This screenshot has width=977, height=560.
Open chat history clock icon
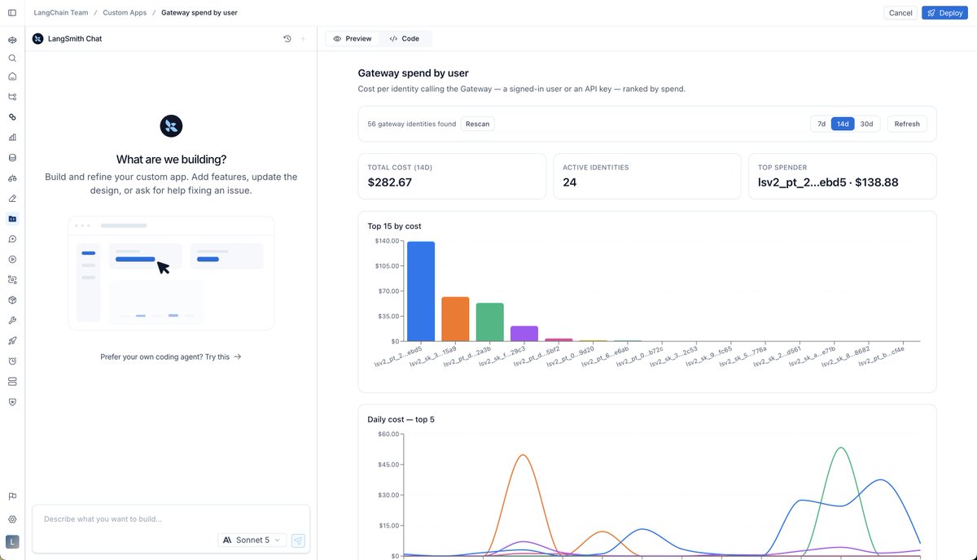(x=287, y=38)
